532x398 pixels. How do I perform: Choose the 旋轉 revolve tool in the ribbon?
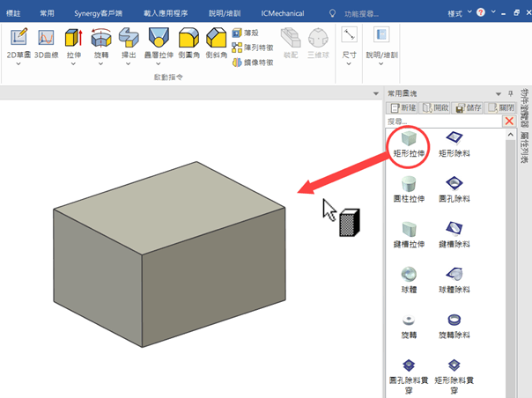click(x=101, y=42)
